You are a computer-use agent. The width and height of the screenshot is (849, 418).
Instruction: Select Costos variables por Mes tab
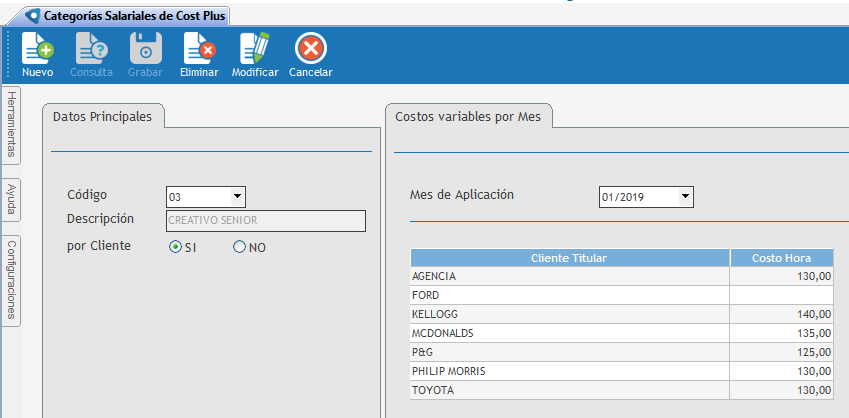[x=468, y=117]
